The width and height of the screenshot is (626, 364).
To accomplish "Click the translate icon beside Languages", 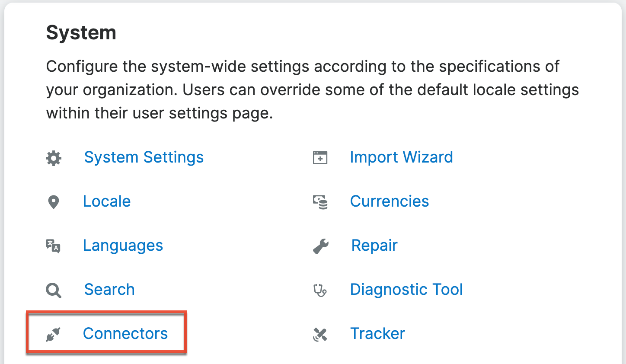I will pos(53,246).
